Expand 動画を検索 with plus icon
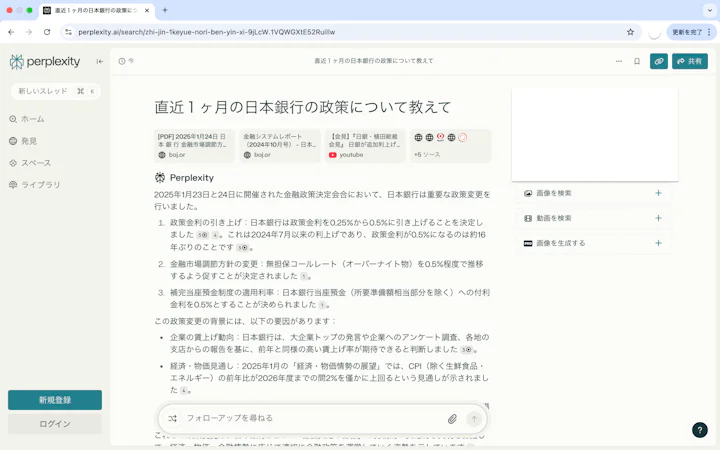 pos(658,218)
